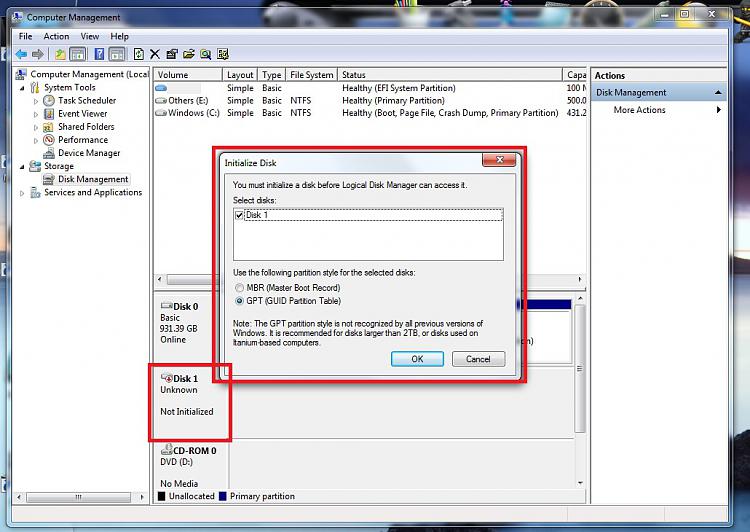Open the Action menu
The width and height of the screenshot is (750, 532).
(x=56, y=36)
